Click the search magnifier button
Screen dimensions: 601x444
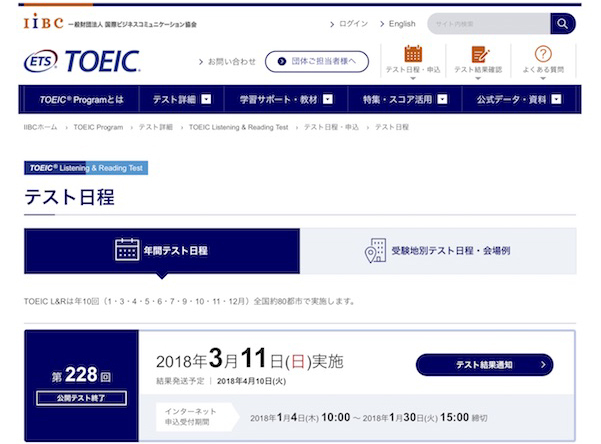click(563, 24)
